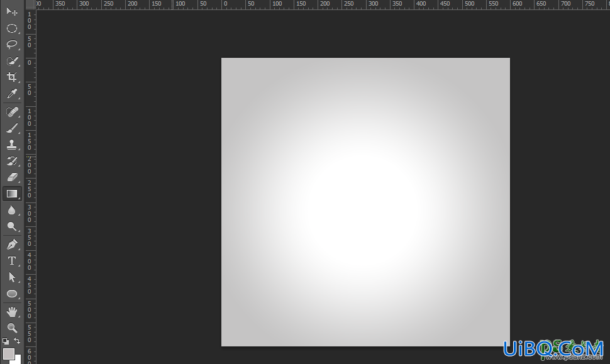610x364 pixels.
Task: Select the Path Selection tool
Action: [12, 277]
